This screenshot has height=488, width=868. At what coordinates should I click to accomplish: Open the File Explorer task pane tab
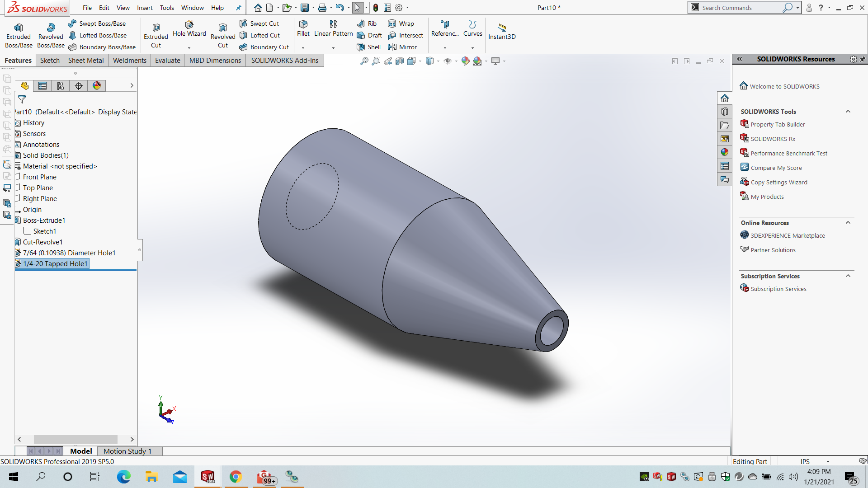point(725,125)
